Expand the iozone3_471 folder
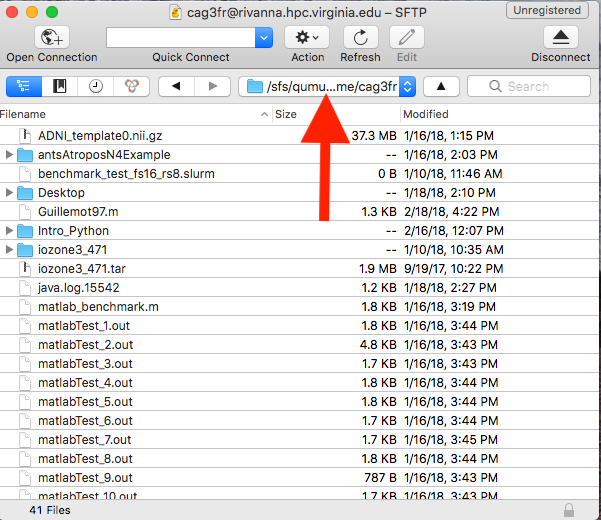The image size is (601, 520). 10,250
